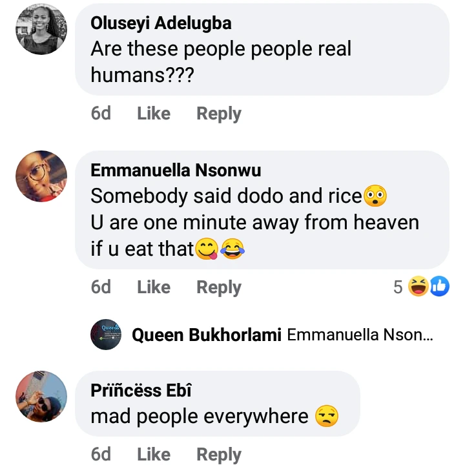Image resolution: width=465 pixels, height=476 pixels.
Task: Like Prïñcëss Ebî's comment
Action: point(154,455)
